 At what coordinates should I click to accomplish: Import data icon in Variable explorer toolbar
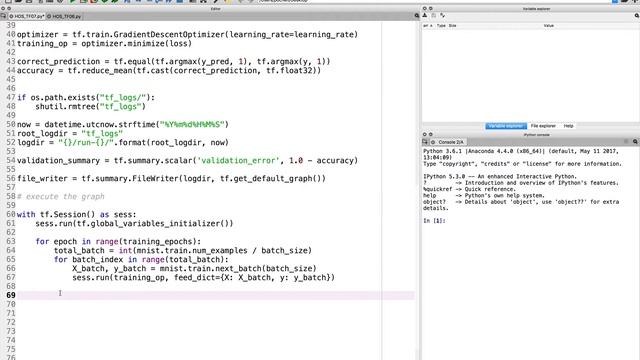[x=425, y=16]
